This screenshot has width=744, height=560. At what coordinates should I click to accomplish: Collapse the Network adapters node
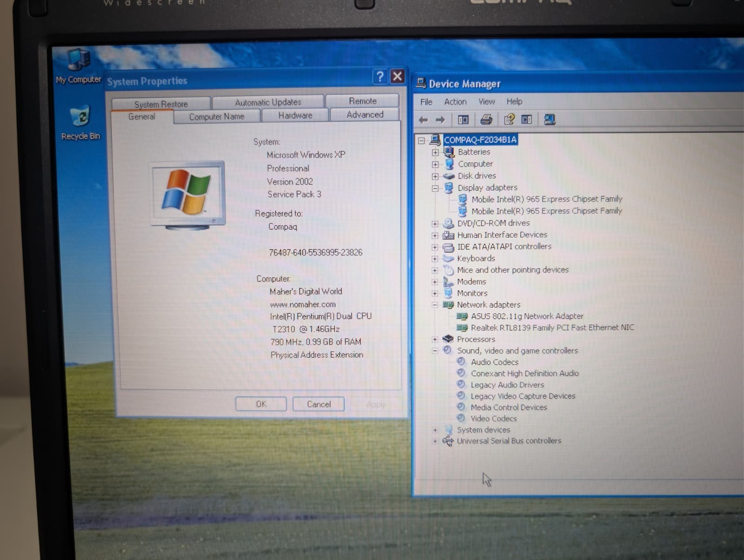point(435,305)
